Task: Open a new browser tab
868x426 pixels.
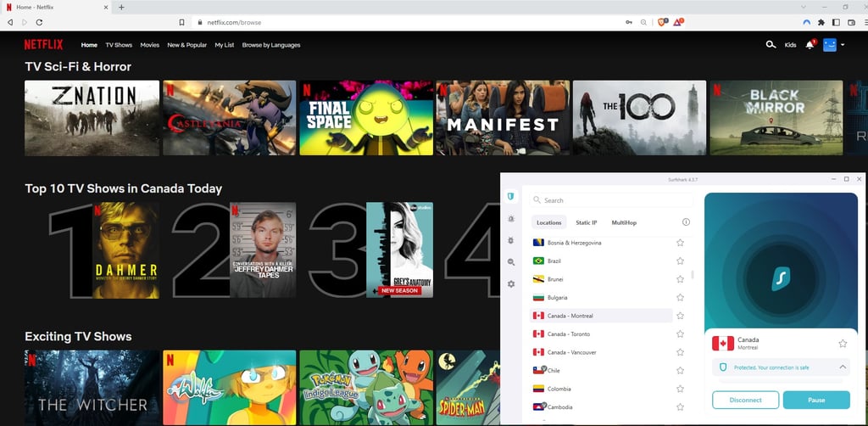Action: [x=121, y=7]
